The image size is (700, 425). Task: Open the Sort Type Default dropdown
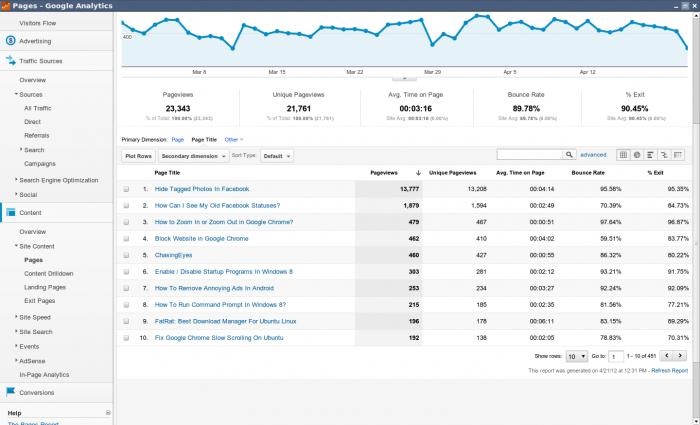pyautogui.click(x=277, y=156)
